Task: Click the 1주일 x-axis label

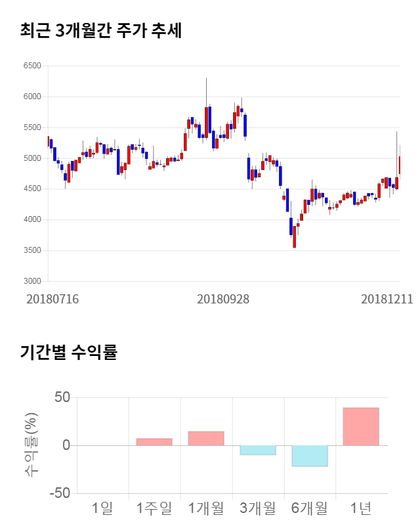Action: pyautogui.click(x=154, y=508)
